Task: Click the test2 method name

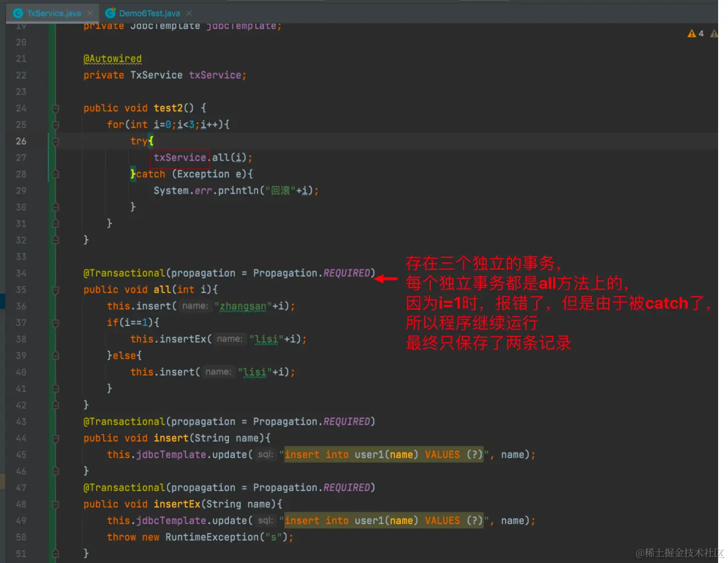Action: point(168,108)
